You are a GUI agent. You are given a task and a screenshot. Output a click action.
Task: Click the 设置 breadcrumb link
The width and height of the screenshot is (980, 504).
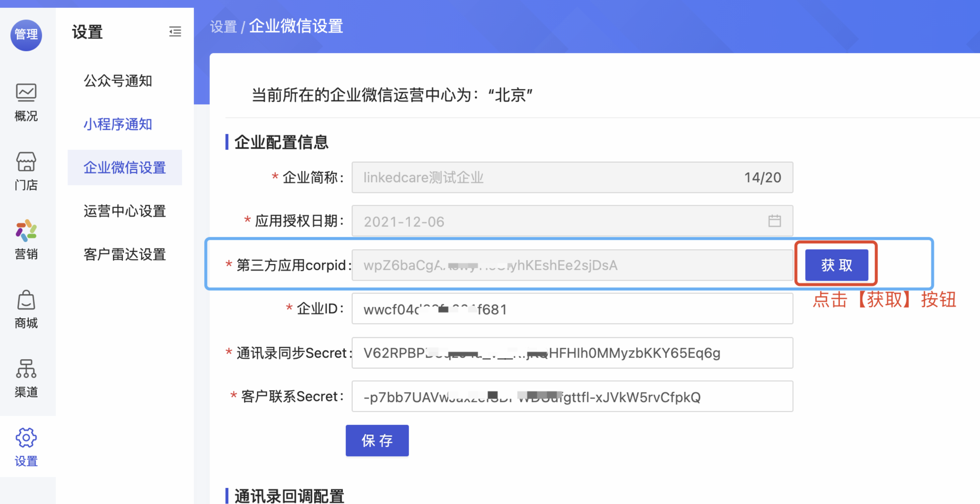(x=223, y=27)
